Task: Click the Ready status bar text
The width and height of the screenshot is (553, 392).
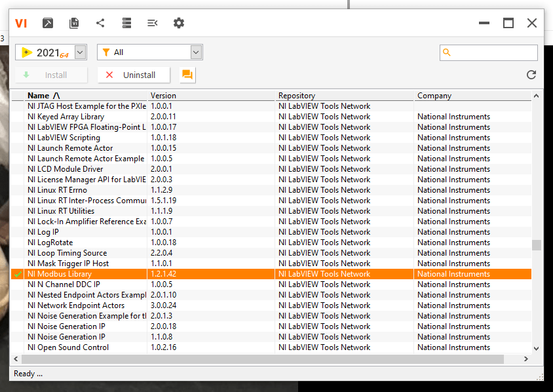Action: click(x=28, y=374)
